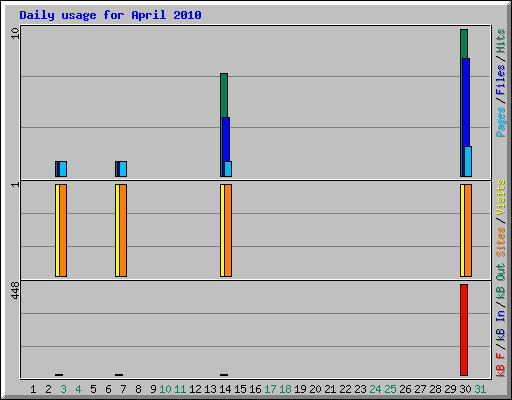
Task: Click day label '4' on the x-axis
Action: 78,389
